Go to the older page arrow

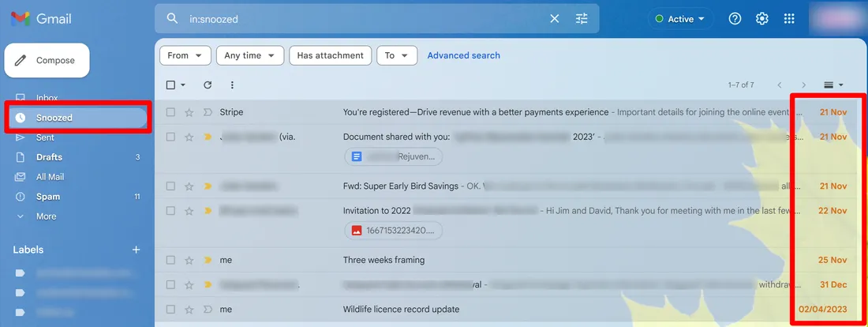pos(804,85)
